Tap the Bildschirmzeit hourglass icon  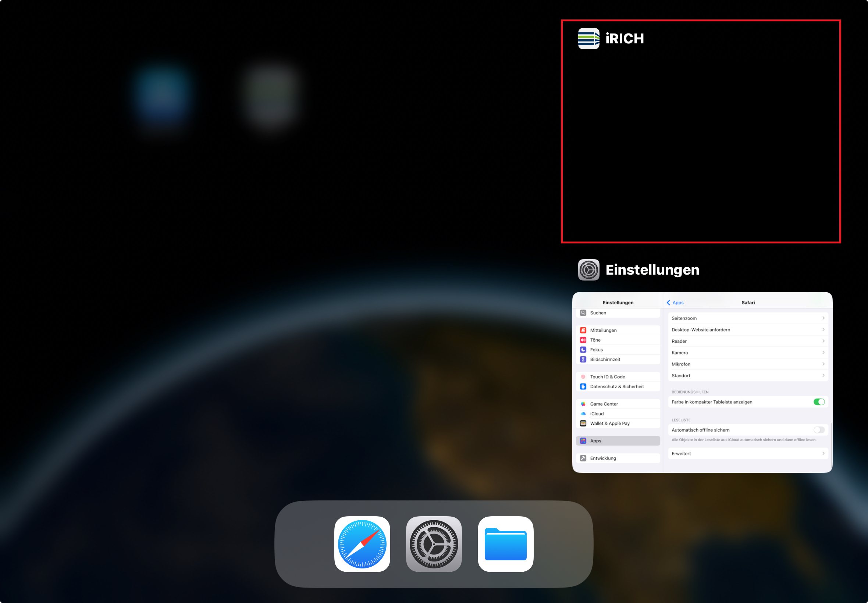[583, 359]
